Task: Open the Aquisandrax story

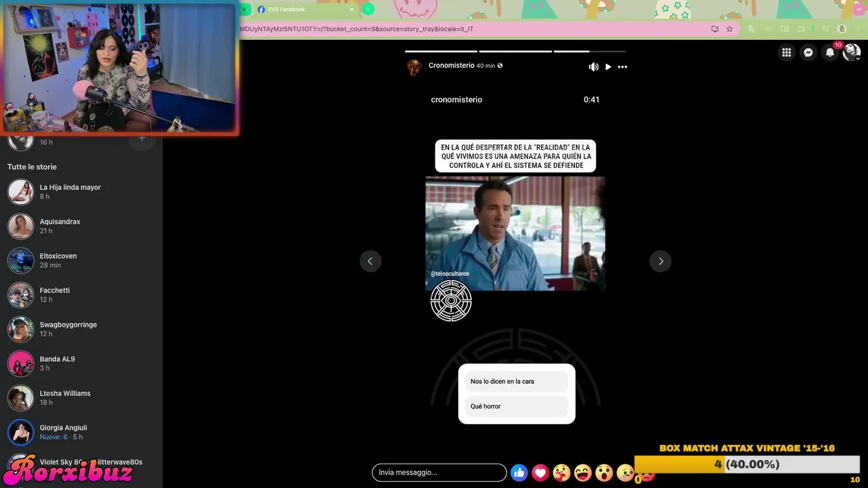Action: (x=81, y=226)
